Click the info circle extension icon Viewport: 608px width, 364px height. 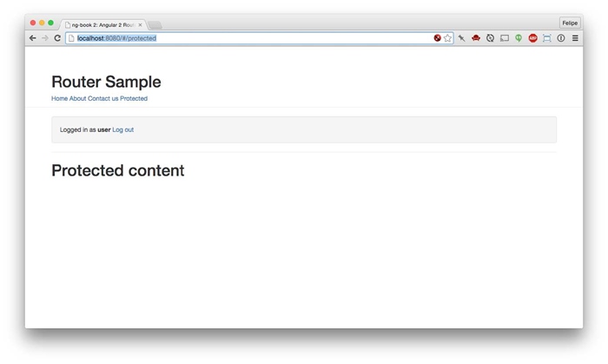point(561,38)
